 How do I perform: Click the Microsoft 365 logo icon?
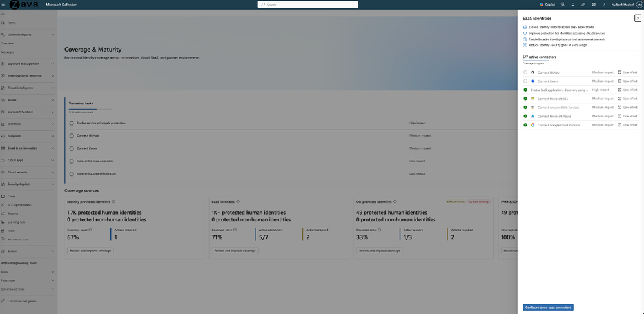pos(532,99)
